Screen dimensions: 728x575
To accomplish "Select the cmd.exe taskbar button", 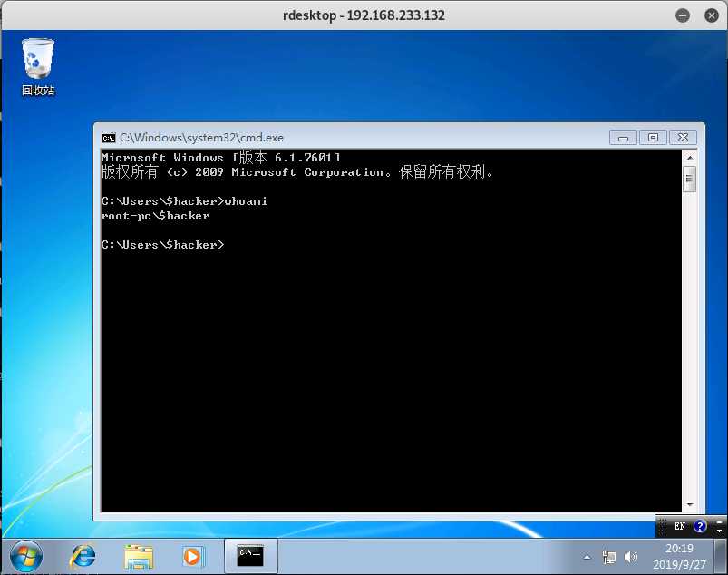I will [251, 556].
